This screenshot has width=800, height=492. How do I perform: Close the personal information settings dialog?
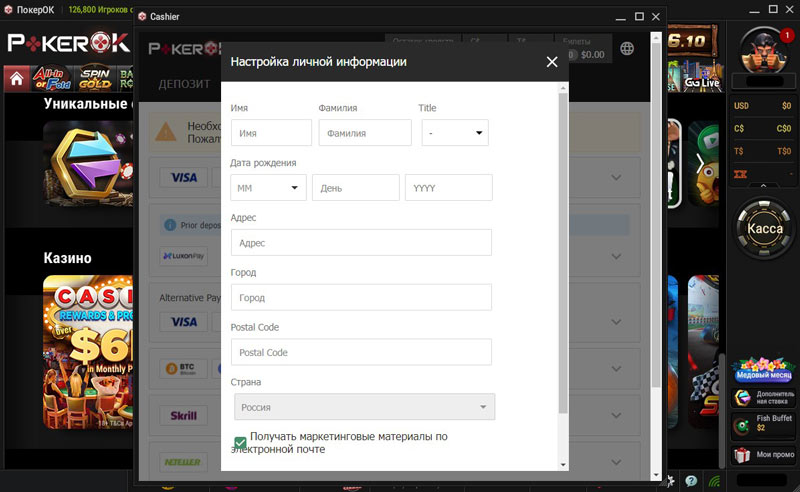[552, 62]
